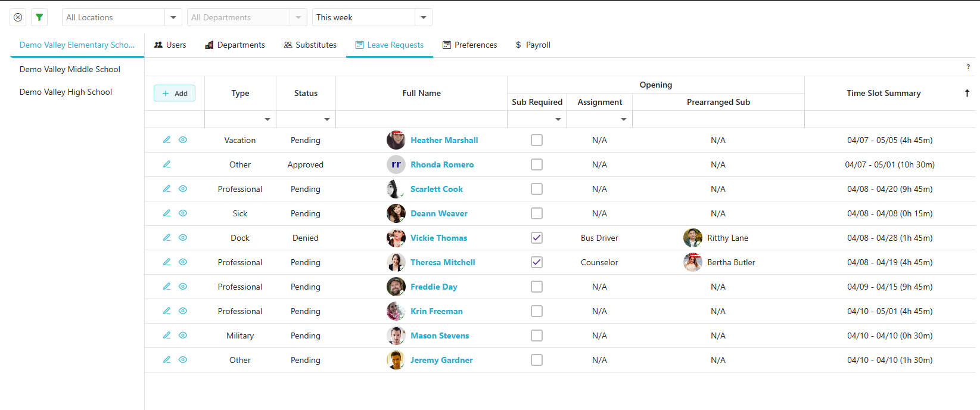Expand the This week date range dropdown

pyautogui.click(x=423, y=17)
